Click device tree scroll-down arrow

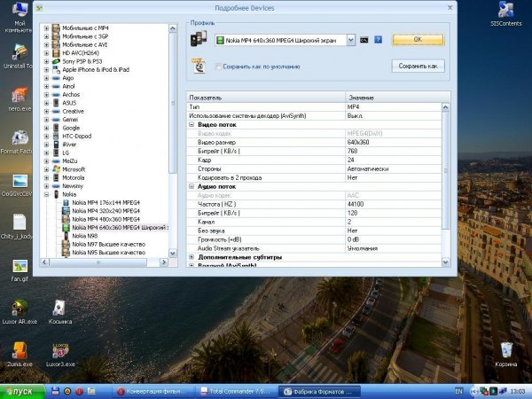[x=173, y=253]
